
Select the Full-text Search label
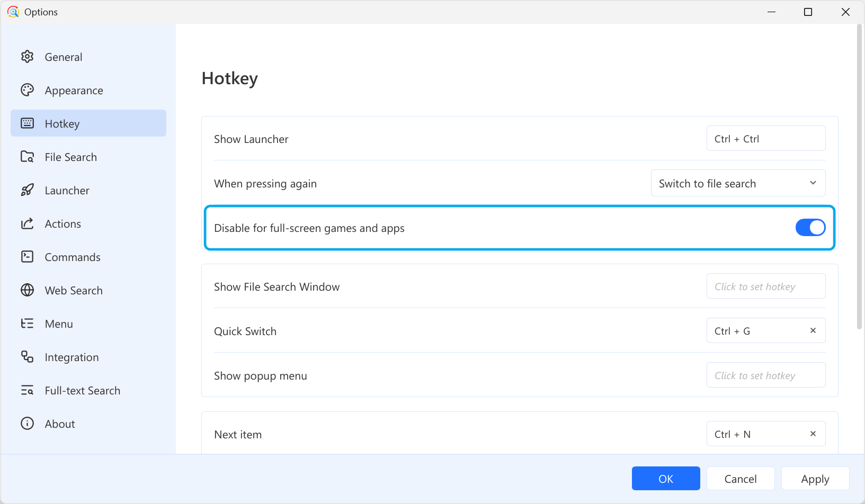(83, 390)
